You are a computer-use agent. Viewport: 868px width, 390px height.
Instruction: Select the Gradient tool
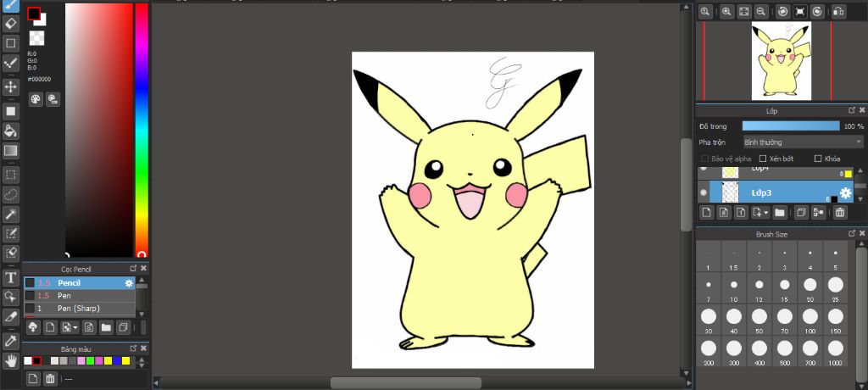tap(11, 150)
